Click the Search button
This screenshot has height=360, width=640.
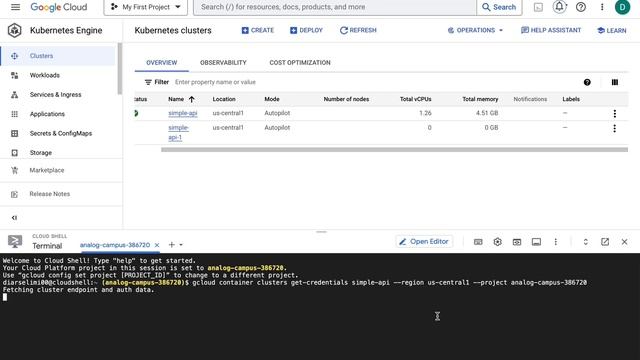tap(499, 7)
